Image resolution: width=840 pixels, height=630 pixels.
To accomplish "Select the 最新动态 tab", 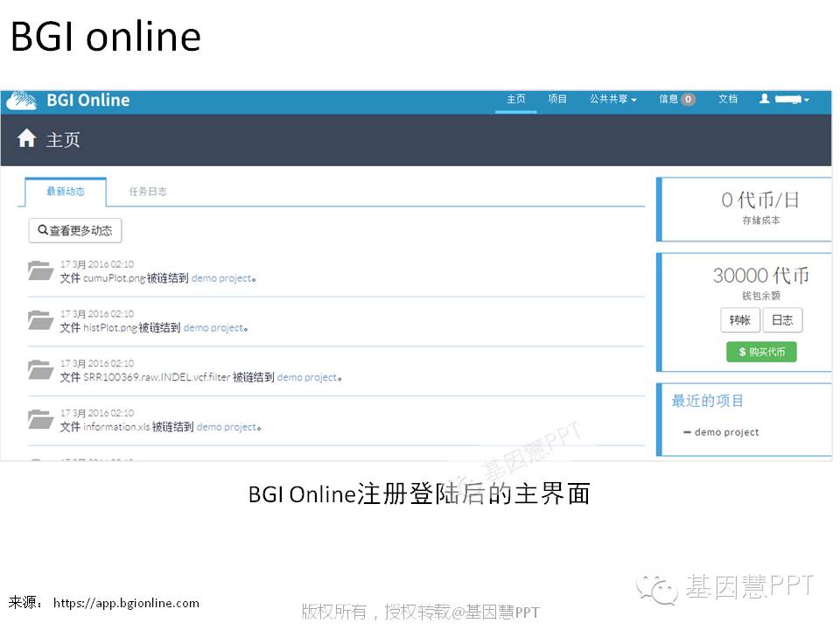I will pyautogui.click(x=66, y=192).
